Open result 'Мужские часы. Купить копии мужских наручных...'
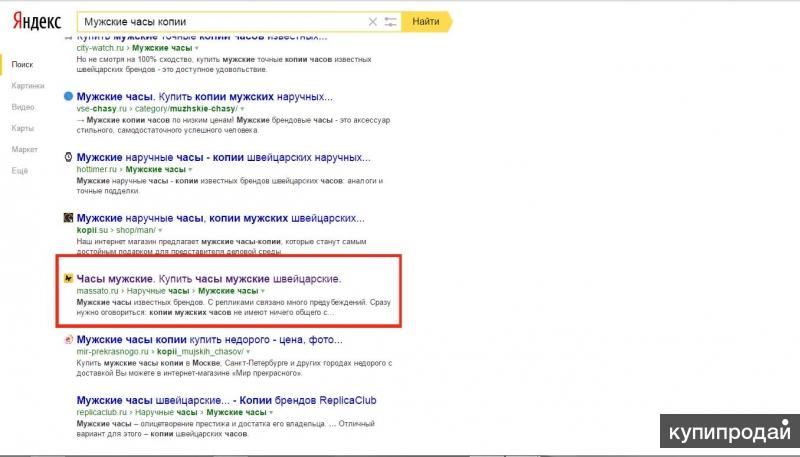800x457 pixels. [205, 96]
